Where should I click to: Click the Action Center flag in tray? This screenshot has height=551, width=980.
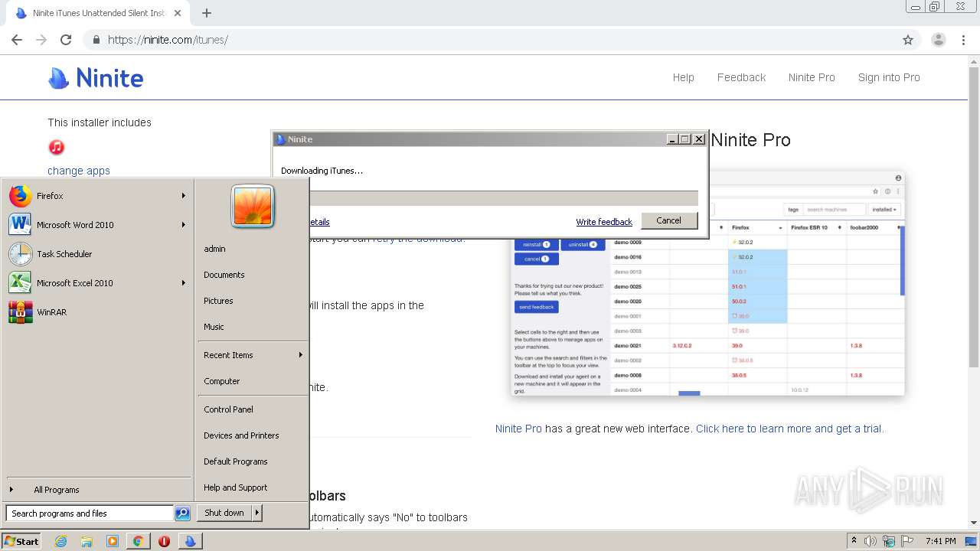coord(907,541)
